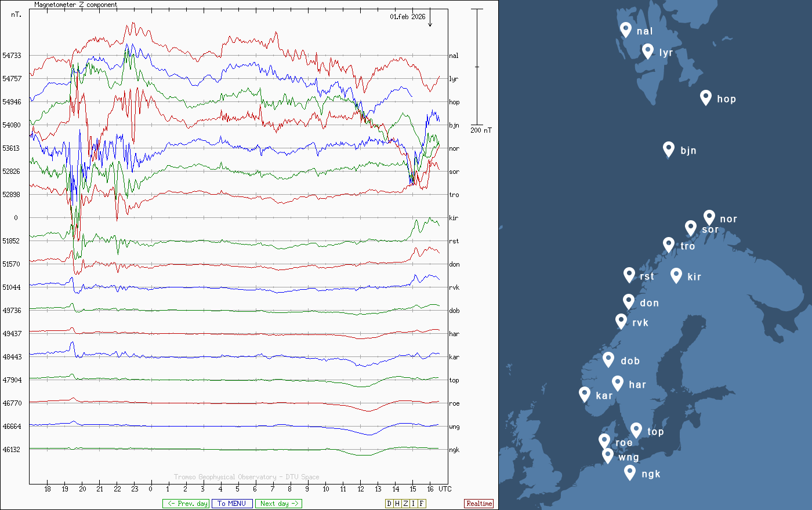Viewport: 812px width, 510px height.
Task: Click the baseline value 54080
Action: (12, 125)
